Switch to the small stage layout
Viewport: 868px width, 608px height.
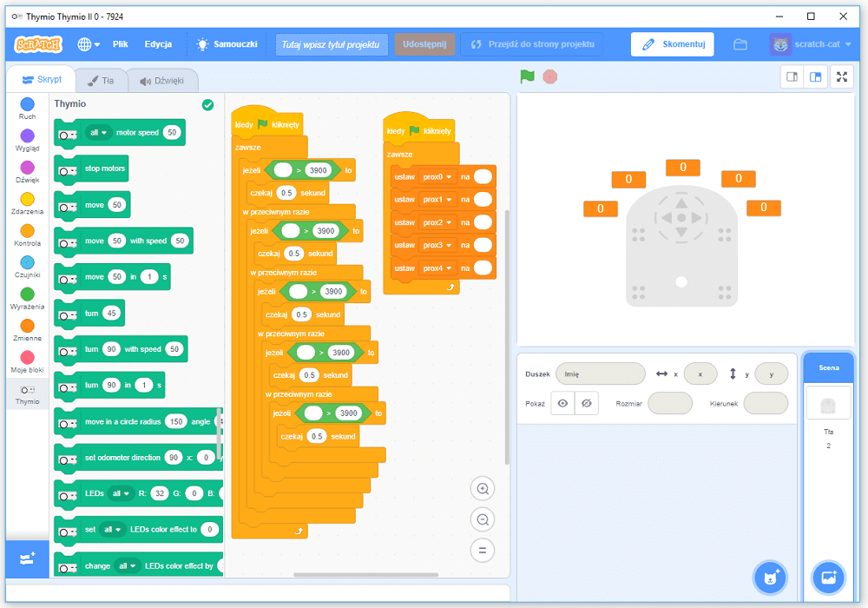coord(792,76)
